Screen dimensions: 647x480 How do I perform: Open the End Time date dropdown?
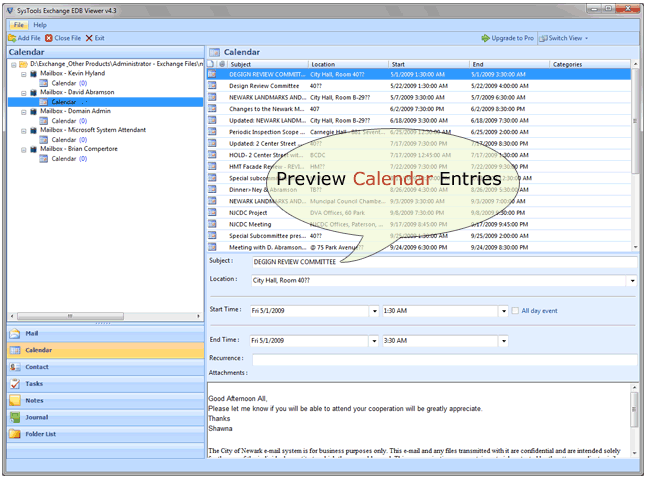click(374, 341)
